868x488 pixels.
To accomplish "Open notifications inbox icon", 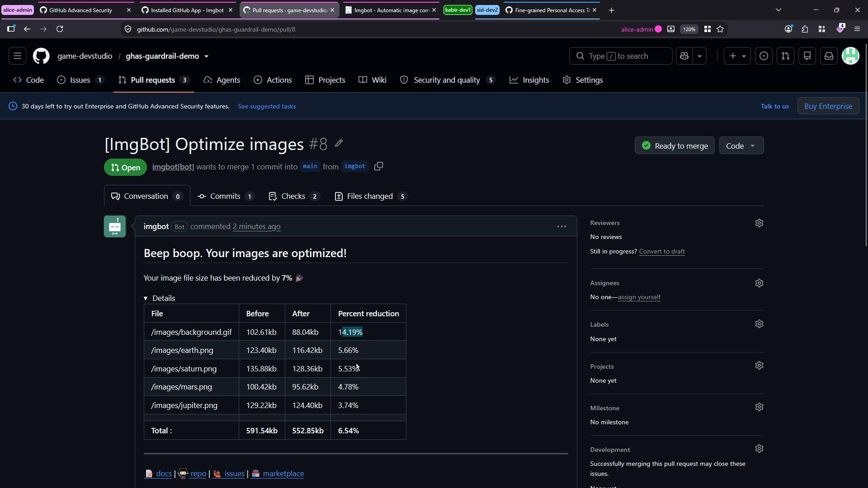I will (829, 56).
